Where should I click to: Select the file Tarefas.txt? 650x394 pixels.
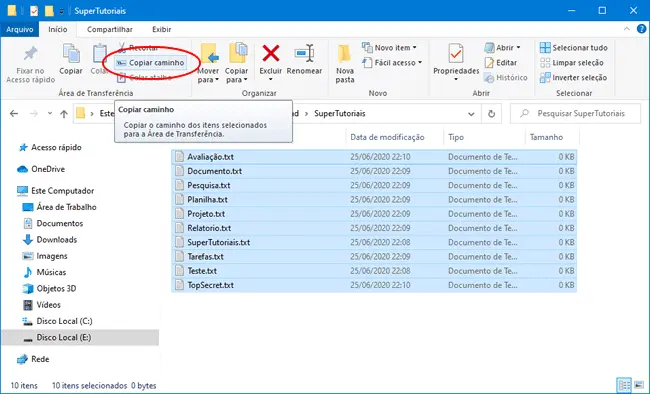(374, 257)
